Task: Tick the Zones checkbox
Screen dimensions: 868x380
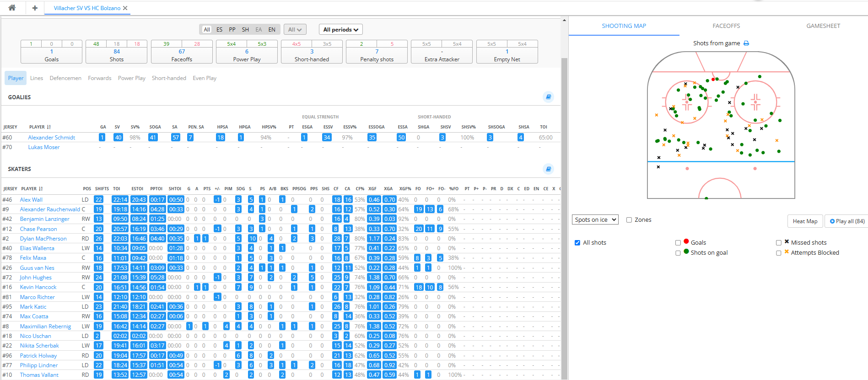Action: click(x=629, y=220)
